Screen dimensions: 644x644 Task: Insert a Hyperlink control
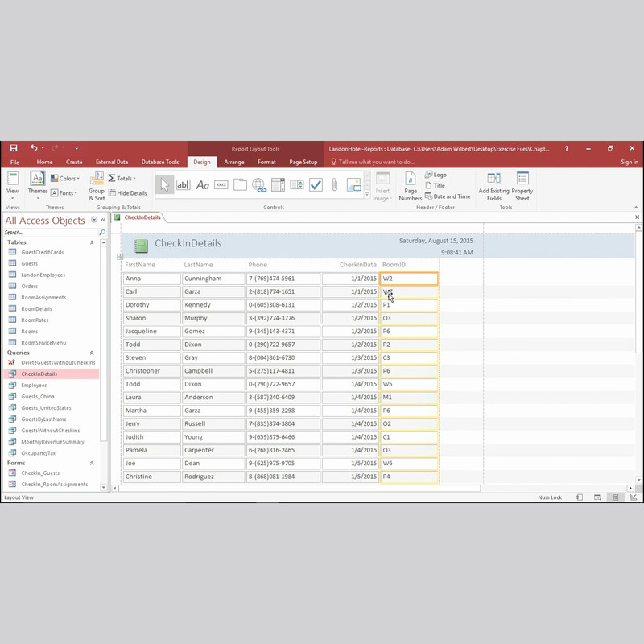tap(259, 185)
